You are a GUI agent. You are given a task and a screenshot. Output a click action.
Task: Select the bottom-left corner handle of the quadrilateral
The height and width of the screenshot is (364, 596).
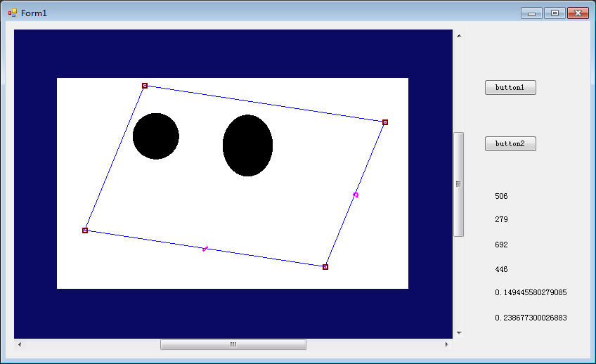[x=85, y=230]
